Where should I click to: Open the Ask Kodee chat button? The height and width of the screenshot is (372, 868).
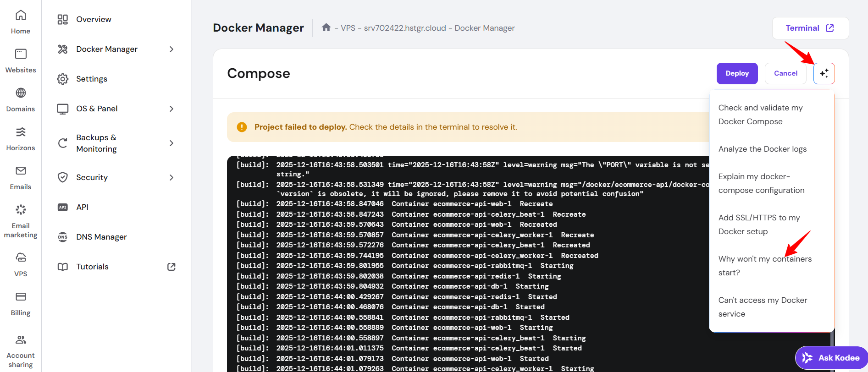832,358
